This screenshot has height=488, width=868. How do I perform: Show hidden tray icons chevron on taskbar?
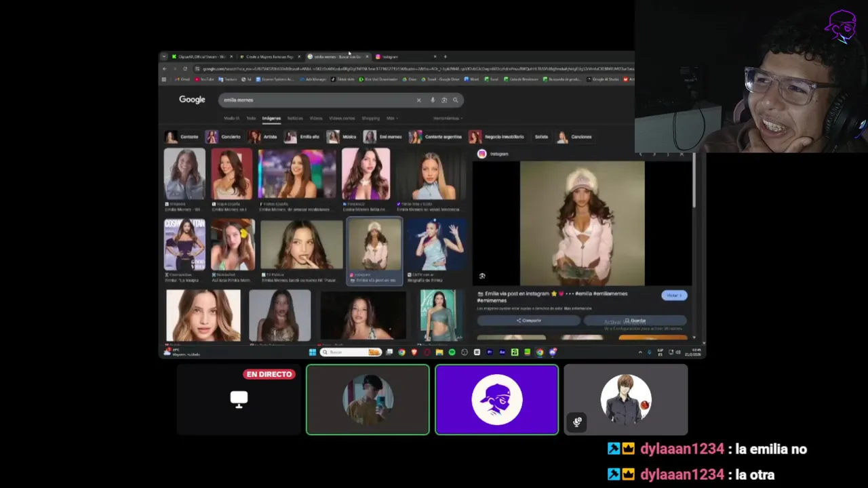(x=640, y=352)
